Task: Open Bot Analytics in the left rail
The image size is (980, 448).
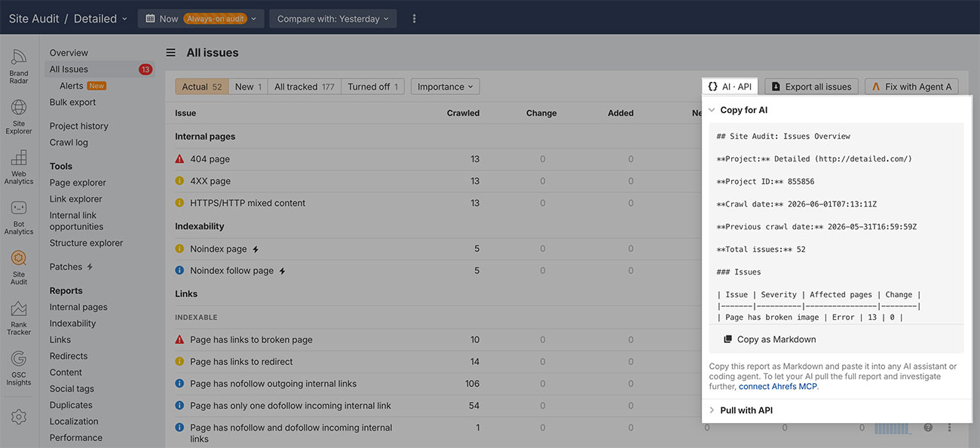Action: pyautogui.click(x=19, y=217)
